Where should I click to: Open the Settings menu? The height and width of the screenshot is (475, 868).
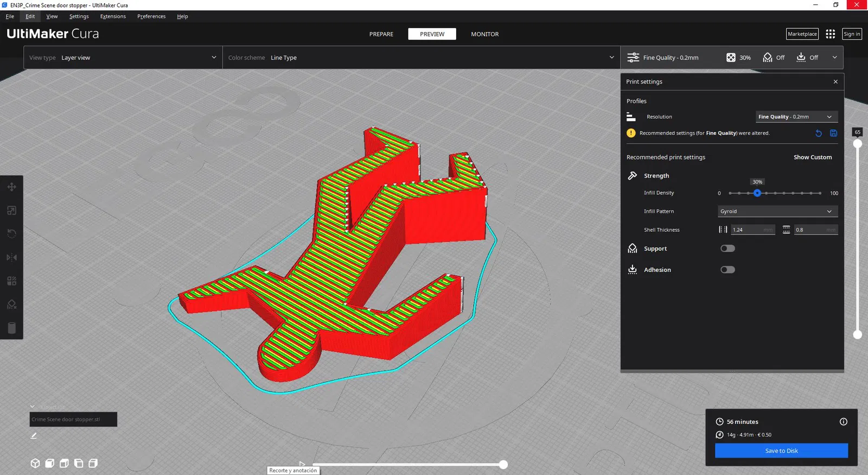(79, 16)
